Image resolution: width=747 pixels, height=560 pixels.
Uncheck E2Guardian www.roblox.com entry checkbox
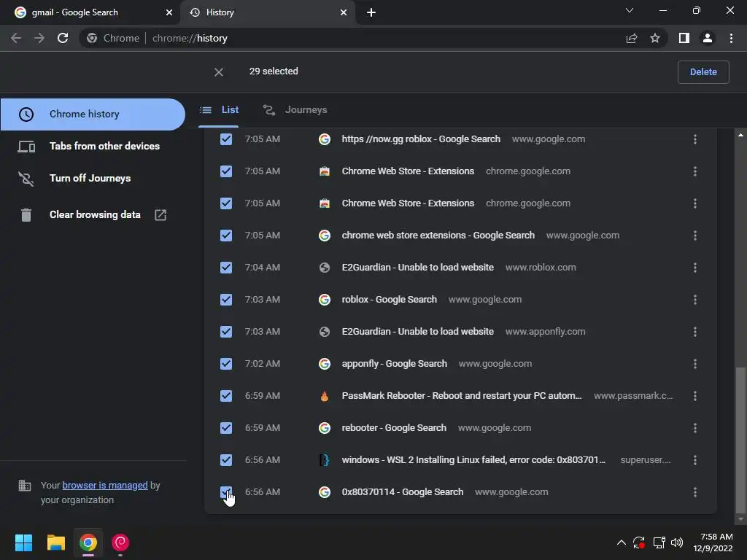(226, 268)
